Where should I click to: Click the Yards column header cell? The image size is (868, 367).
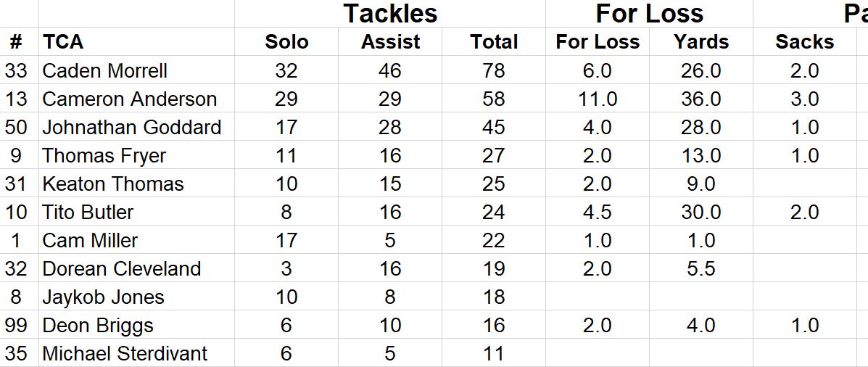(x=700, y=42)
